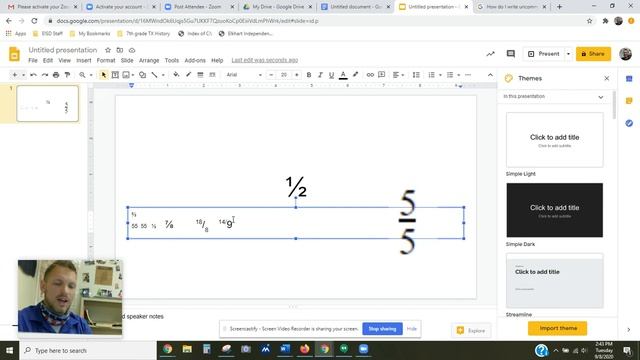Click the Undo arrow in toolbar
Viewport: 640px width, 360px height.
pos(33,75)
